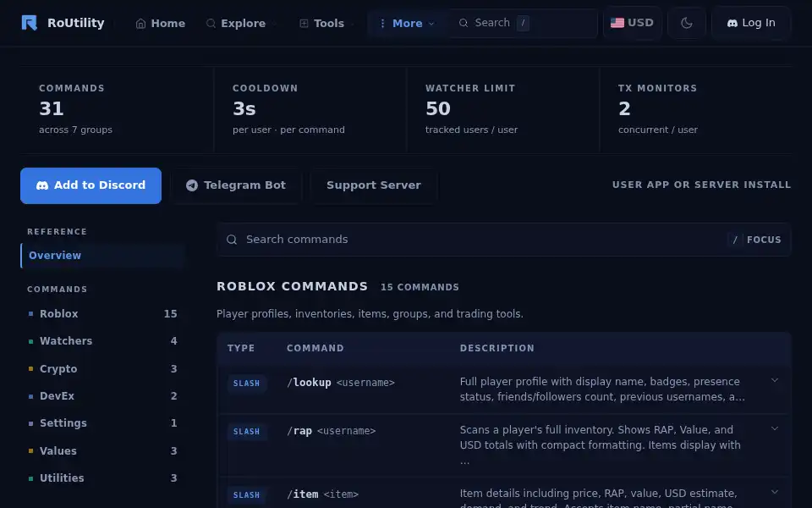Jump to Values commands section
Image resolution: width=812 pixels, height=508 pixels.
pos(102,451)
